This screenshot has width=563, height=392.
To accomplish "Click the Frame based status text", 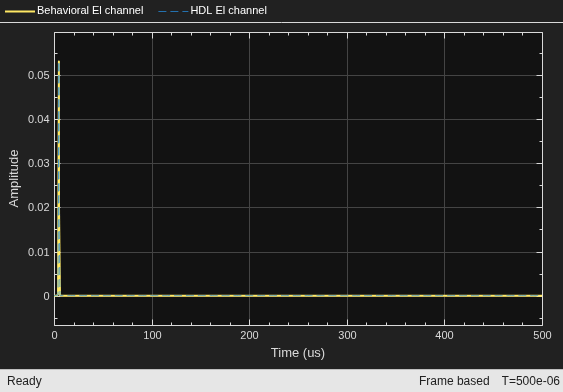I will [x=454, y=381].
